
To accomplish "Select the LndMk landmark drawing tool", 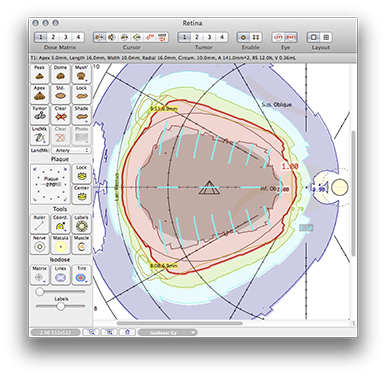I will (40, 135).
